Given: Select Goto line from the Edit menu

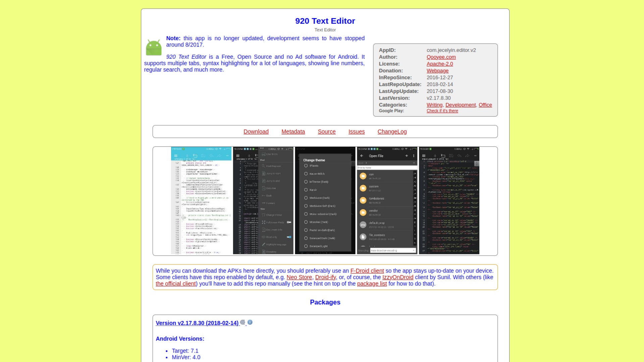Looking at the screenshot, I should pos(270,188).
